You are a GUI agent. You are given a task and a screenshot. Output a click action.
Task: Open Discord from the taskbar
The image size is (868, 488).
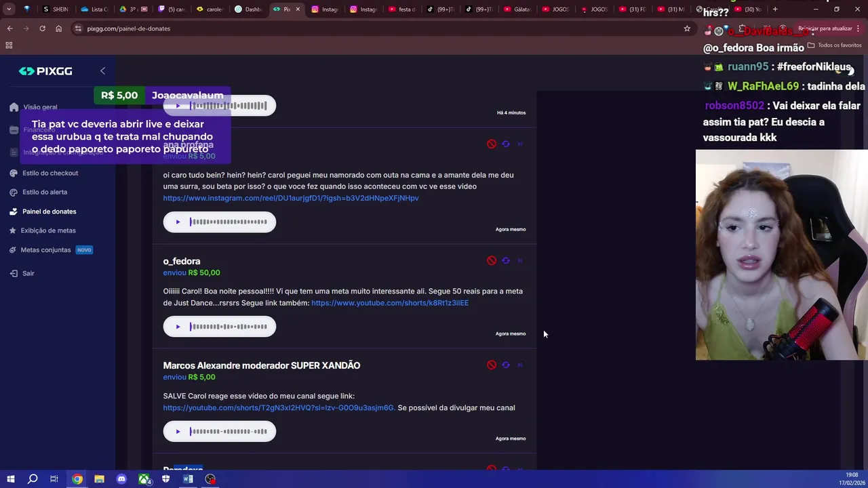point(121,479)
